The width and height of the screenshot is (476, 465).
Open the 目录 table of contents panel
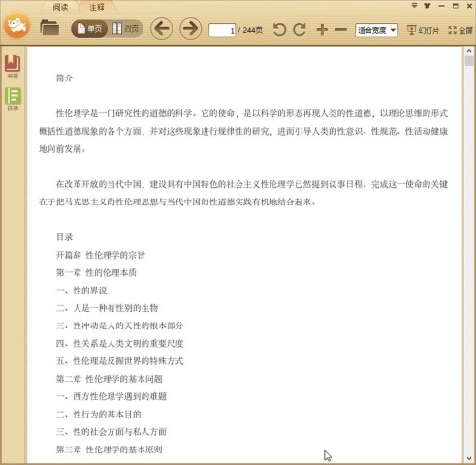click(x=13, y=99)
